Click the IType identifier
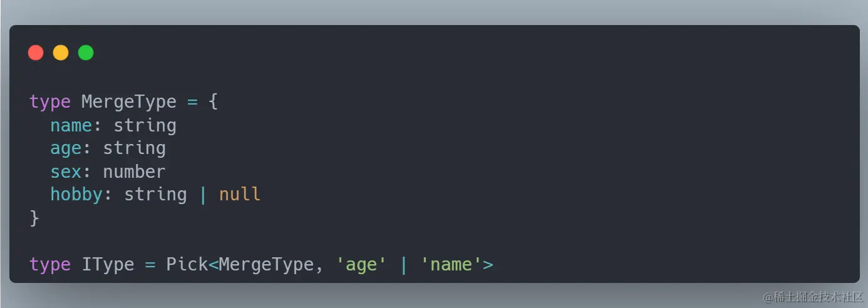 click(108, 264)
